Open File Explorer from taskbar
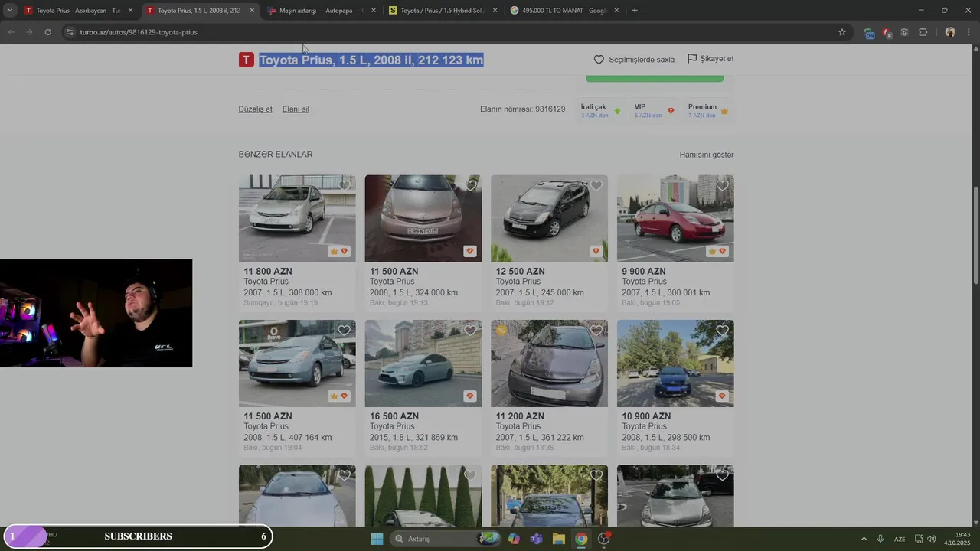Viewport: 980px width, 551px height. click(x=559, y=539)
